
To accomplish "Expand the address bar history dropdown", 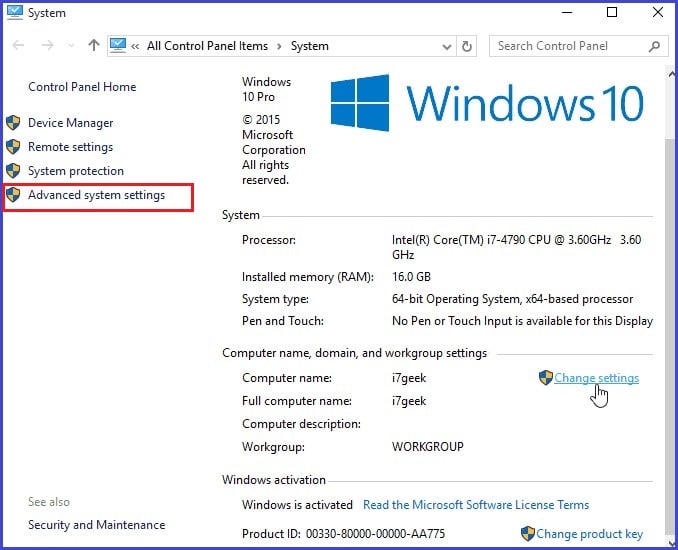I will 447,46.
